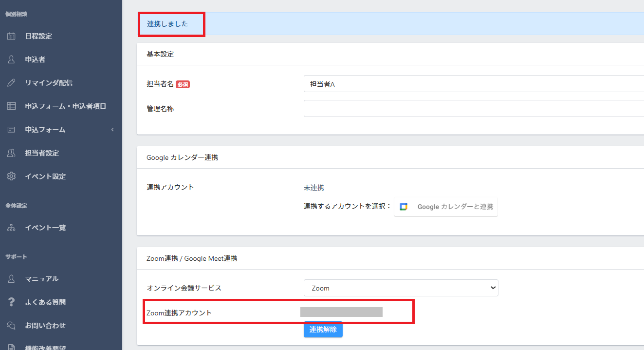Click the people icon beside 担当者設定
The width and height of the screenshot is (644, 350).
[11, 153]
